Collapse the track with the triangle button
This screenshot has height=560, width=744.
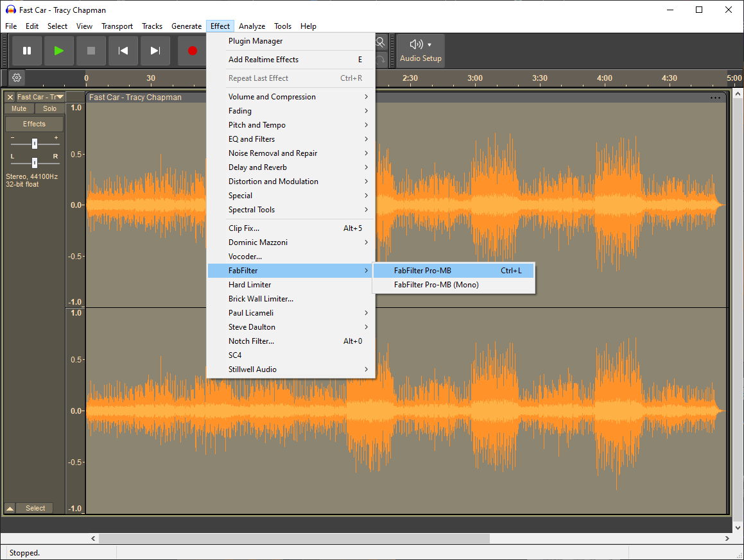point(10,508)
